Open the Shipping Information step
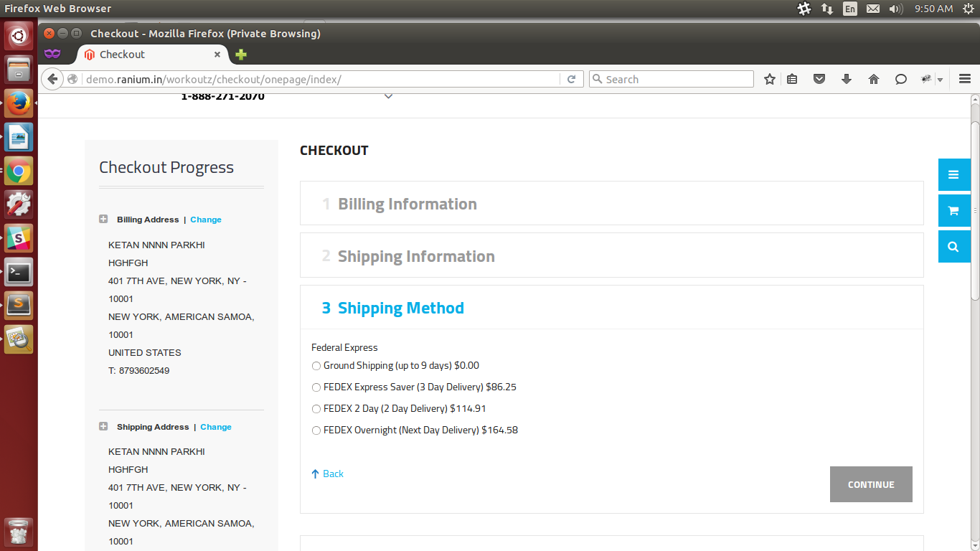This screenshot has width=980, height=551. pos(611,255)
